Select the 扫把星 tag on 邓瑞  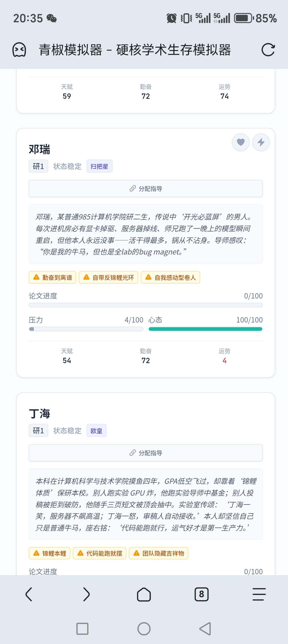[99, 166]
